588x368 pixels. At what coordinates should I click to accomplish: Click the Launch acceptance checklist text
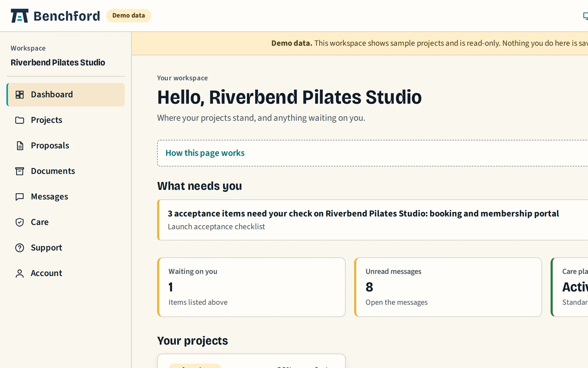216,227
